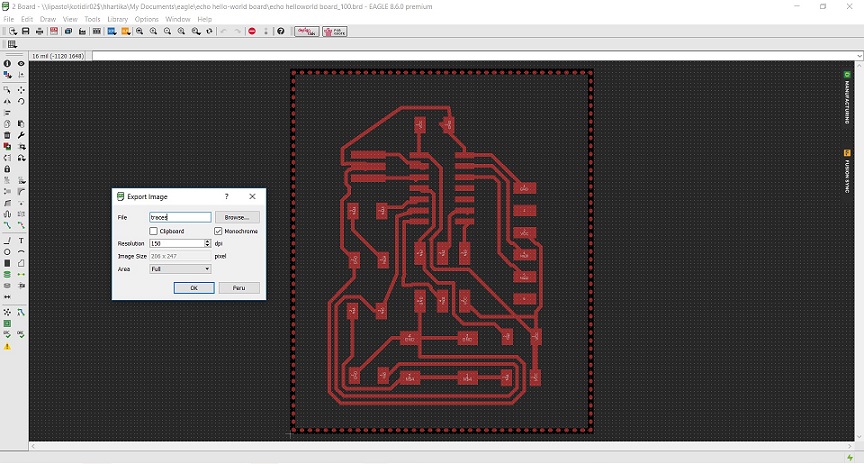Click the coordinate display 16 mil (-1120 1648)
This screenshot has height=464, width=864.
pyautogui.click(x=57, y=56)
